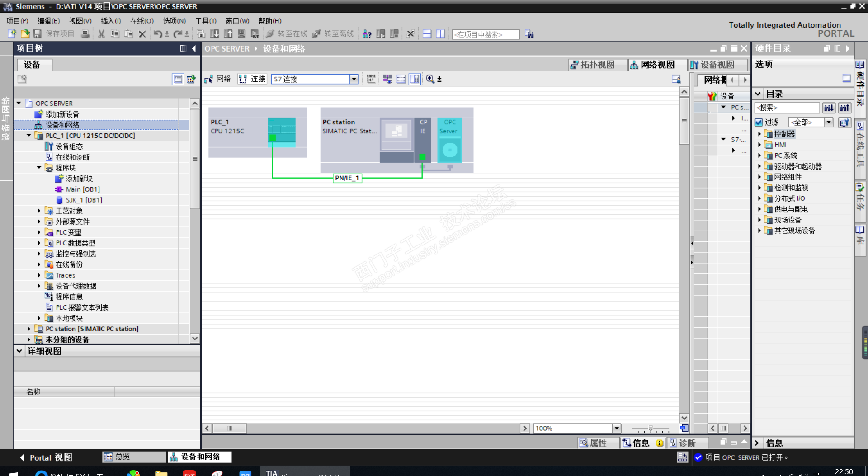Click the Undo arrow icon
This screenshot has width=868, height=476.
pos(158,34)
